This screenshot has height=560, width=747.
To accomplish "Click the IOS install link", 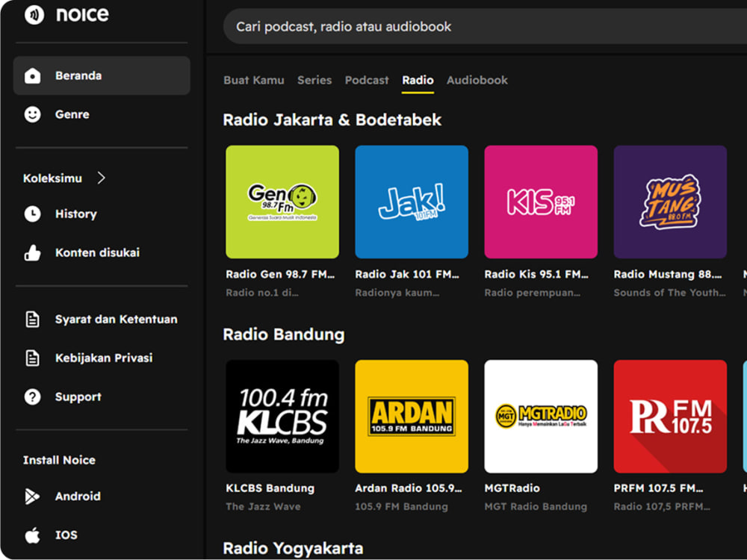I will (x=66, y=535).
